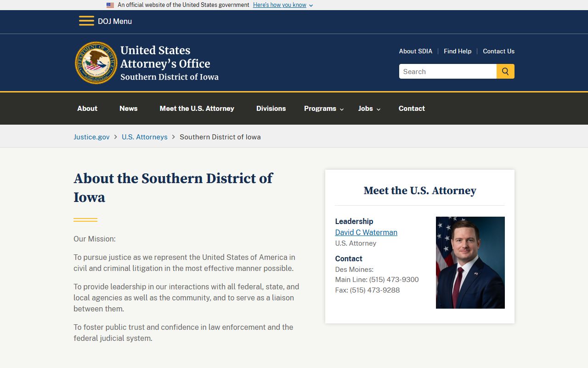
Task: Click the United States Attorney's Office title
Action: (165, 57)
